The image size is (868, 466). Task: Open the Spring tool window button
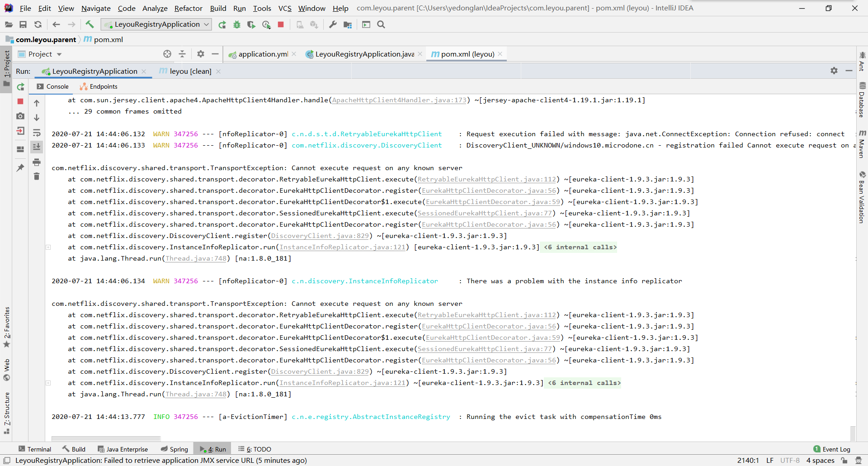coord(175,449)
